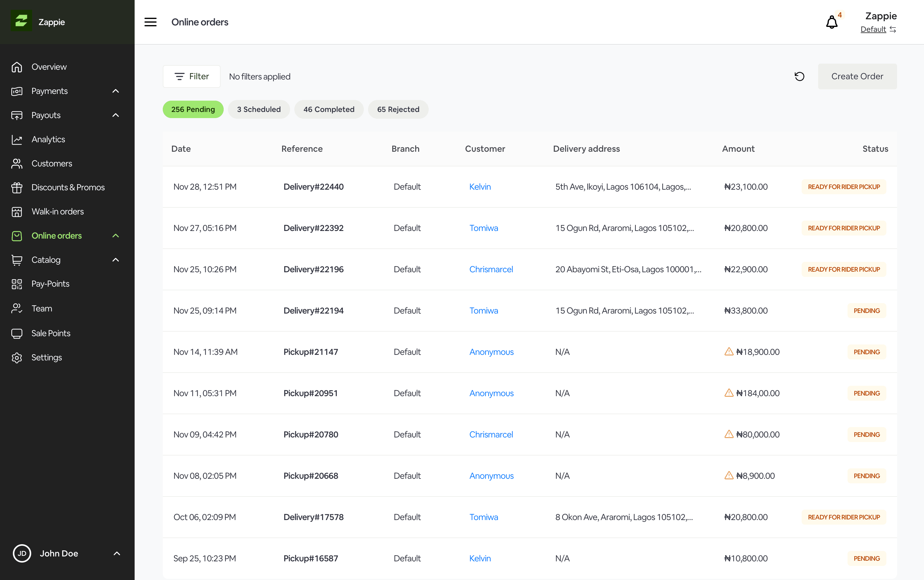The width and height of the screenshot is (924, 580).
Task: Open the Zappie logo in sidebar
Action: tap(22, 22)
